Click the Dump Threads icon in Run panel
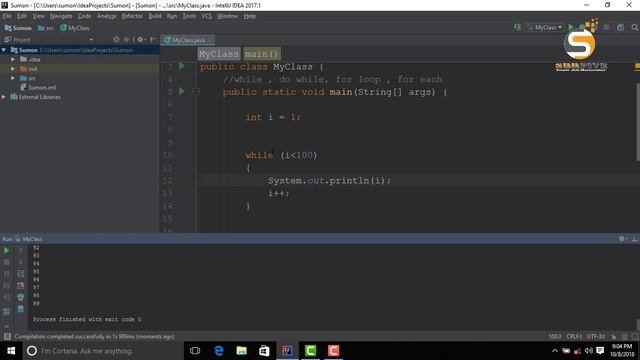Screen dimensions: 640x360 click(7, 286)
